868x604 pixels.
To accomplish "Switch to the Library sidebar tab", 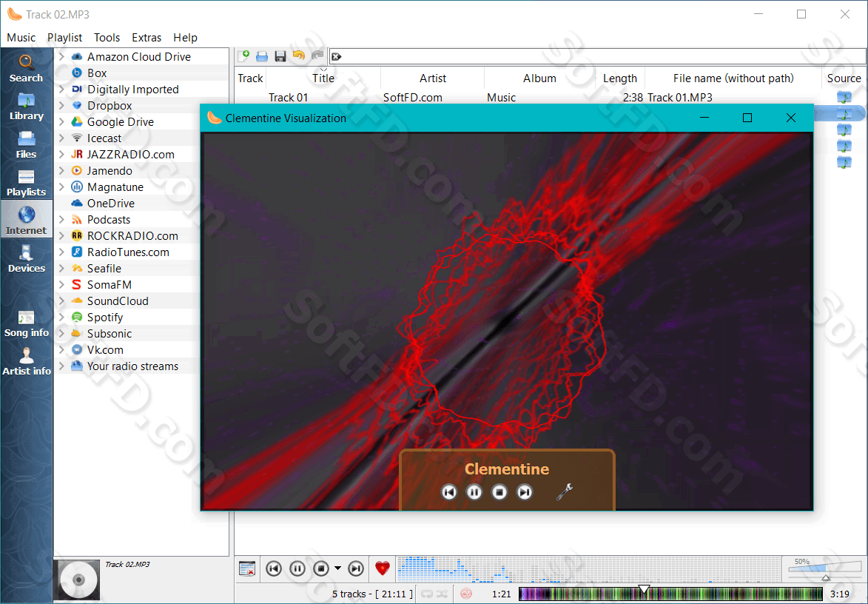I will point(26,106).
